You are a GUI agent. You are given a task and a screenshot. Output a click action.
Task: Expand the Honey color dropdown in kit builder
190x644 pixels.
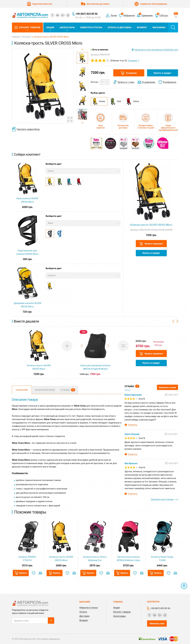click(83, 171)
